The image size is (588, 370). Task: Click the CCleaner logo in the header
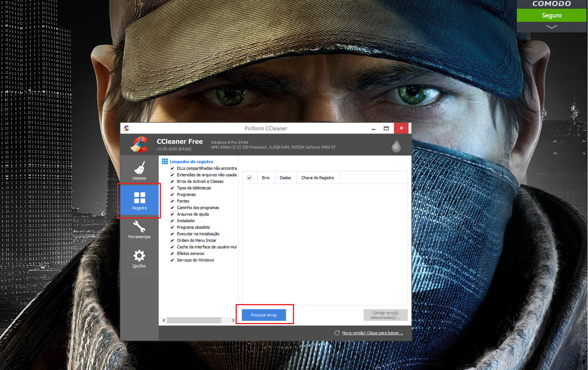pos(139,144)
